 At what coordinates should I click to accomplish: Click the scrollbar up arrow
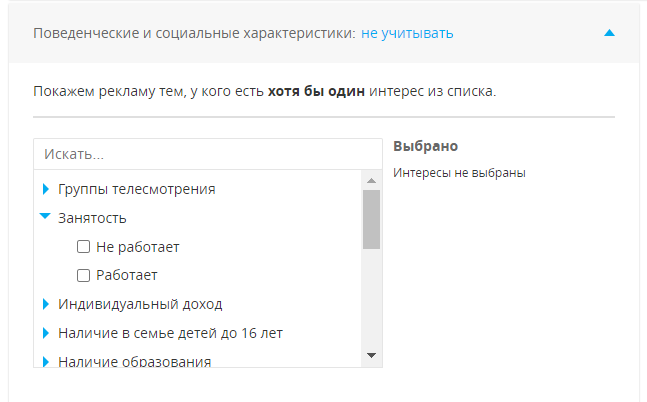371,180
